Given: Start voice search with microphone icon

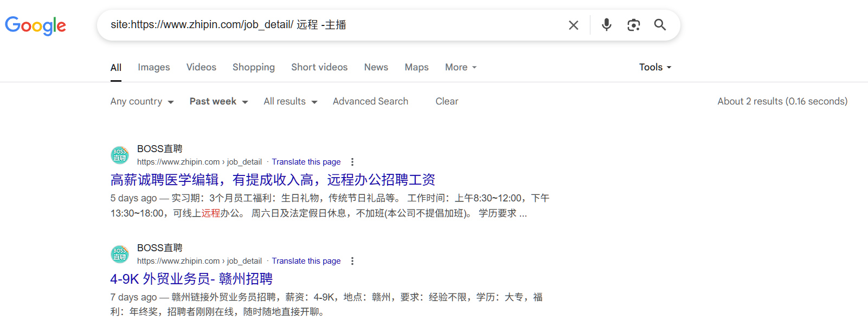Looking at the screenshot, I should [607, 25].
